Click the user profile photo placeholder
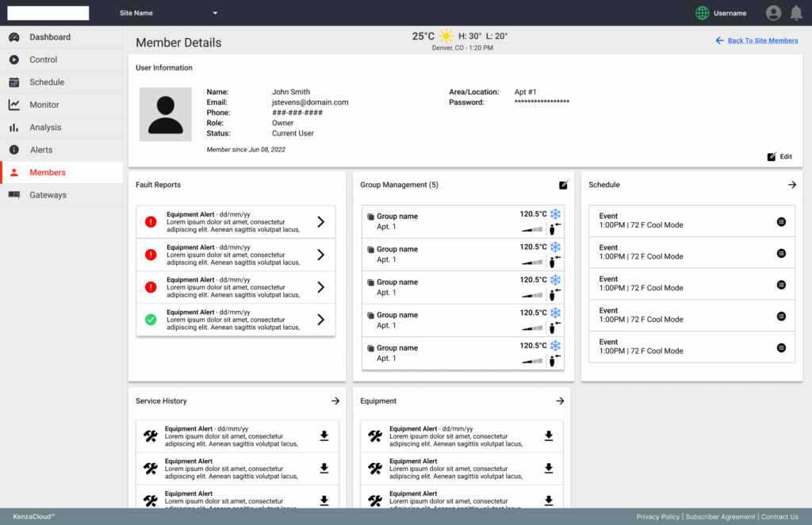The image size is (812, 525). [x=165, y=114]
